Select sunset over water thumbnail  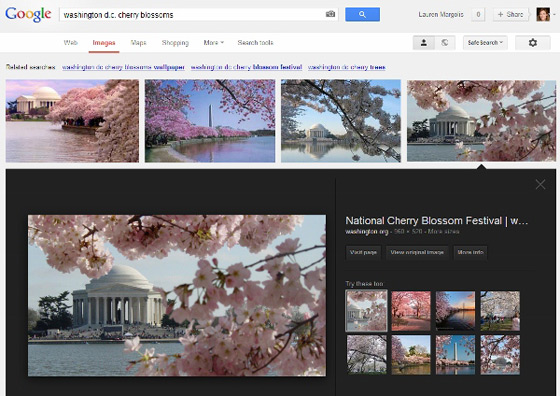click(x=455, y=311)
